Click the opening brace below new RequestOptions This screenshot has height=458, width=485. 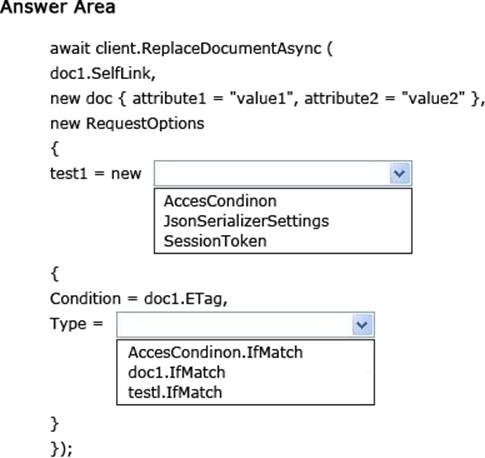click(55, 149)
